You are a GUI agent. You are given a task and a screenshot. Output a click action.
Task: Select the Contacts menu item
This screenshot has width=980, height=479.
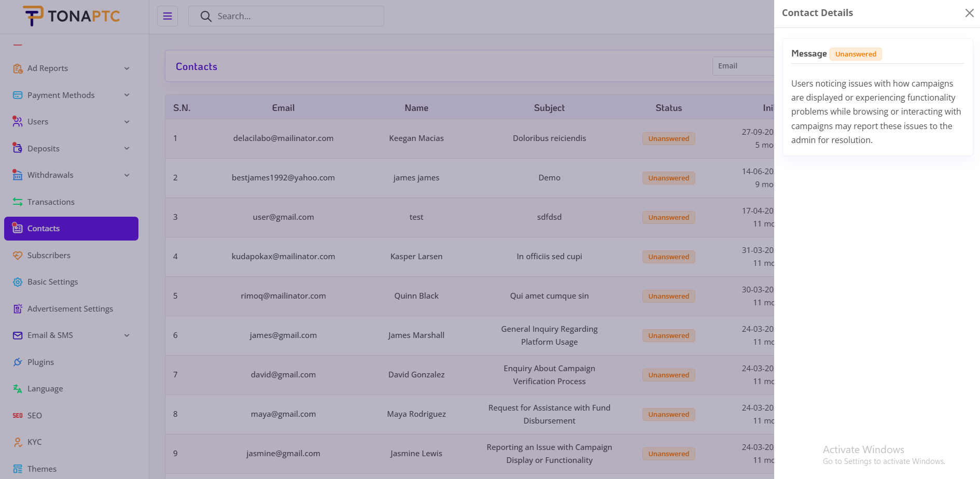pyautogui.click(x=71, y=229)
